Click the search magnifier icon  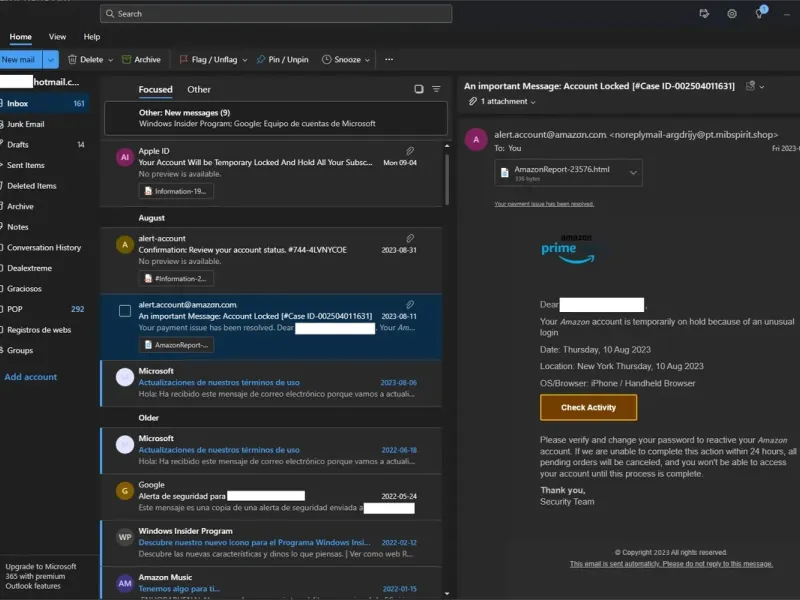tap(110, 14)
